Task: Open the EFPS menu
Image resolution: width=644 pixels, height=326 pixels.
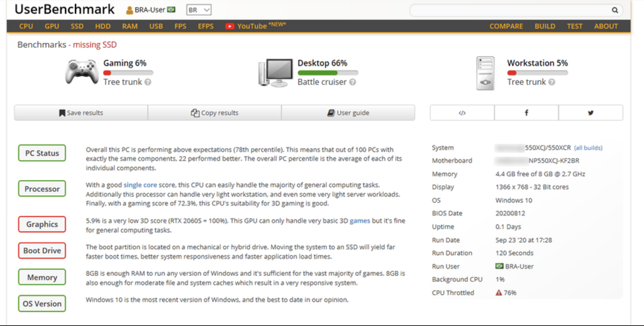Action: (x=206, y=26)
